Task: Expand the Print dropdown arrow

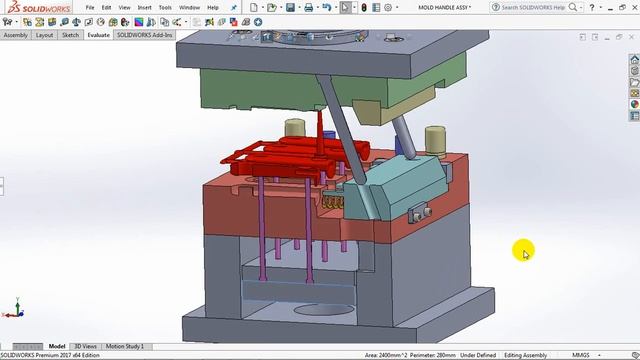Action: pos(318,7)
